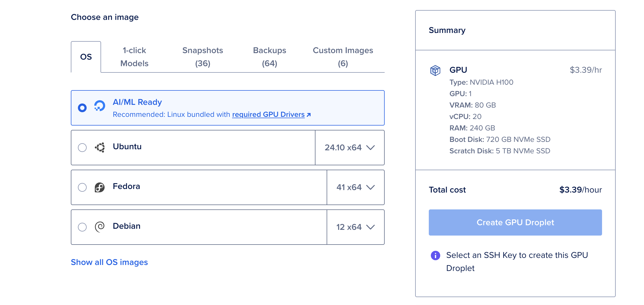
Task: Click the Show all OS images link
Action: tap(109, 262)
